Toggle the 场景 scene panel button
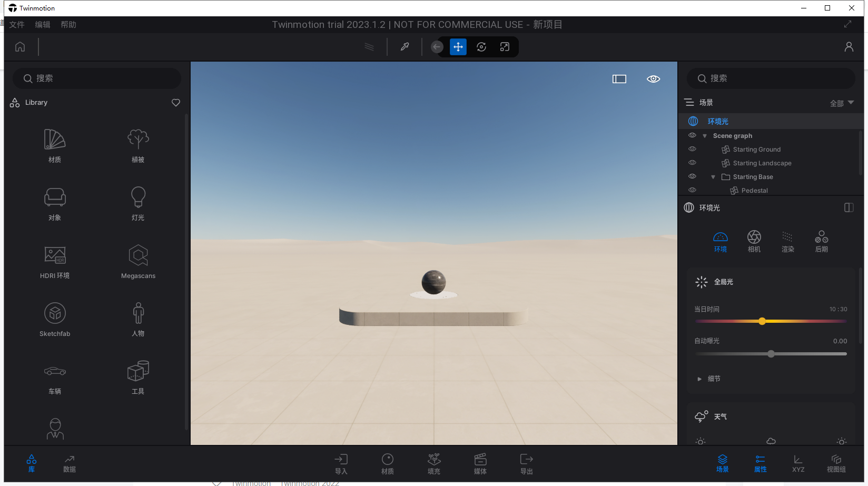Image resolution: width=868 pixels, height=486 pixels. [x=723, y=464]
